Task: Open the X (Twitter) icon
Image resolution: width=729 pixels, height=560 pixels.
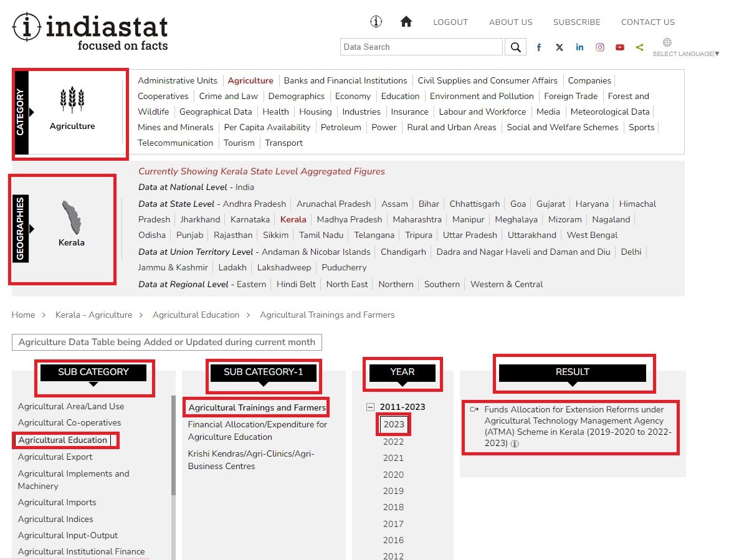Action: pyautogui.click(x=560, y=47)
